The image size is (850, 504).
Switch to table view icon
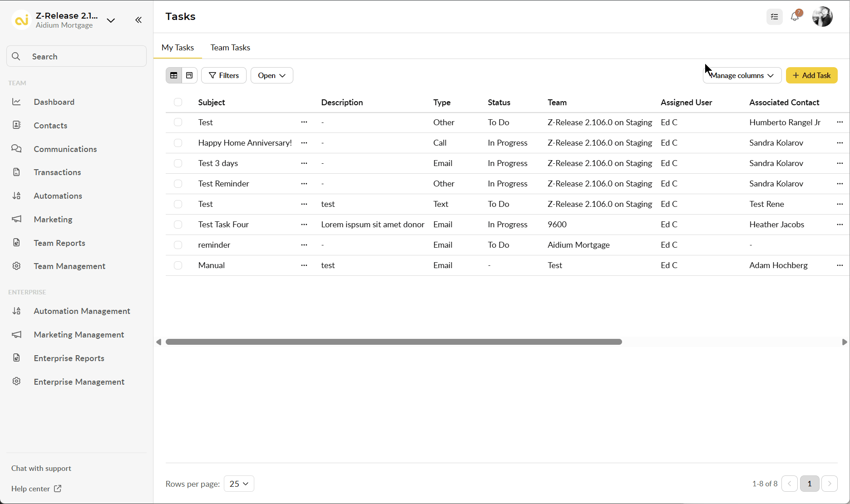click(174, 75)
